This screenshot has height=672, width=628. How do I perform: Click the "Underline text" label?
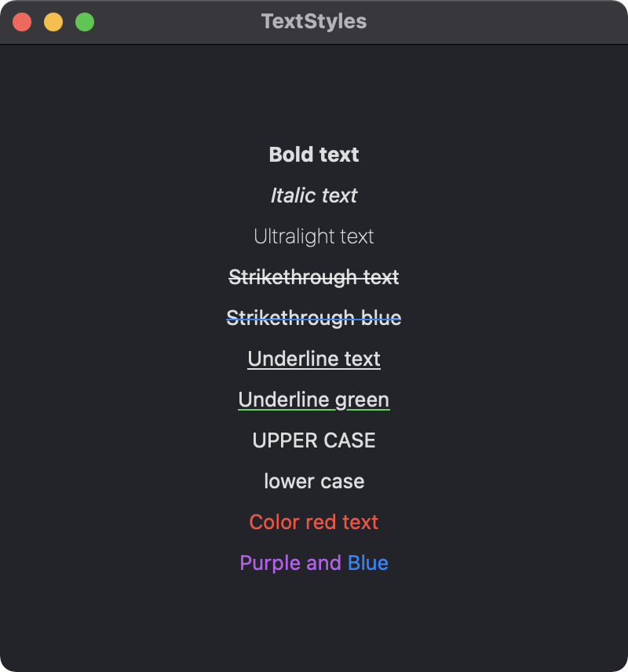coord(314,359)
